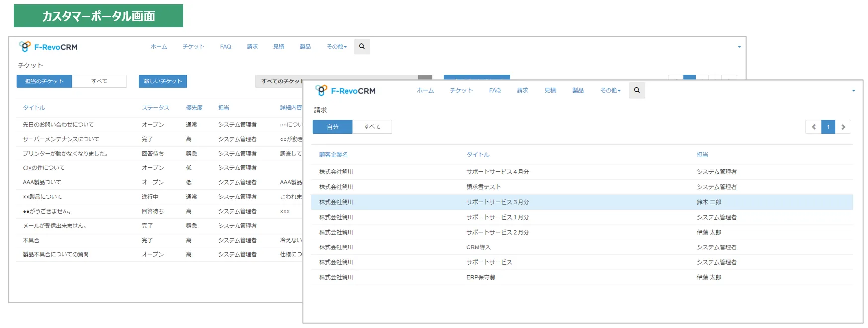Viewport: 868px width, 328px height.
Task: Open invoice サポートサービス２月分
Action: click(498, 232)
